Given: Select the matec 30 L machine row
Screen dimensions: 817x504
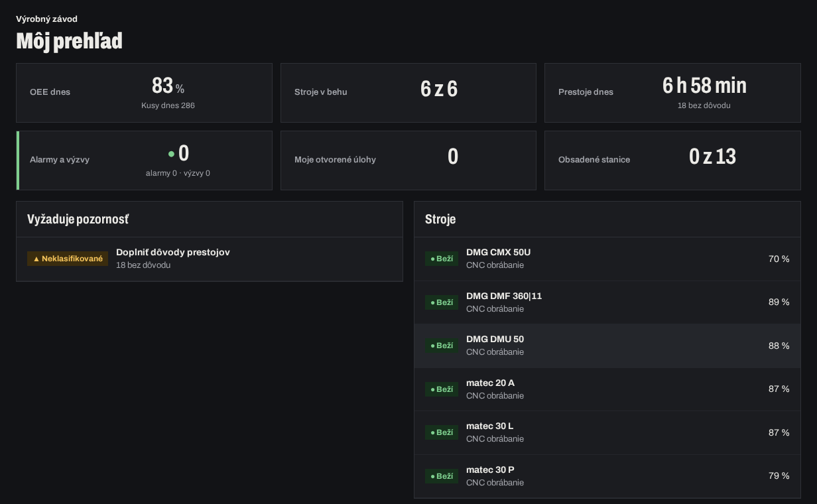Looking at the screenshot, I should coord(607,432).
